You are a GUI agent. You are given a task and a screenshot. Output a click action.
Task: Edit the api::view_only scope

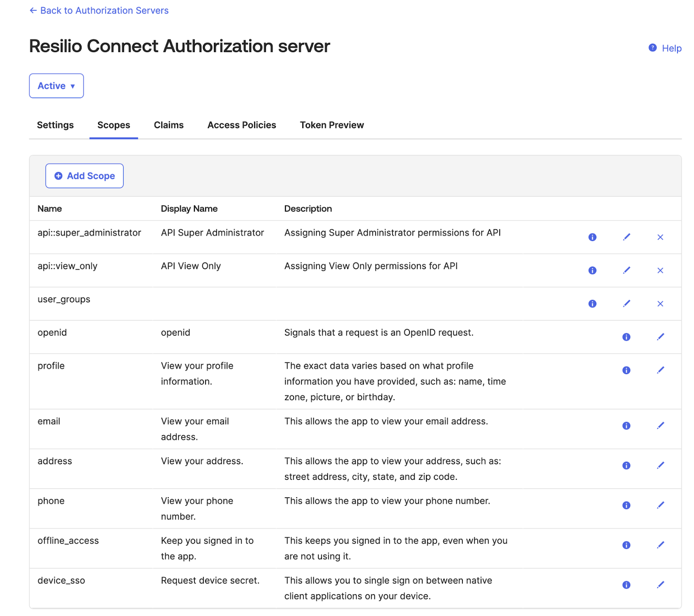pyautogui.click(x=626, y=271)
